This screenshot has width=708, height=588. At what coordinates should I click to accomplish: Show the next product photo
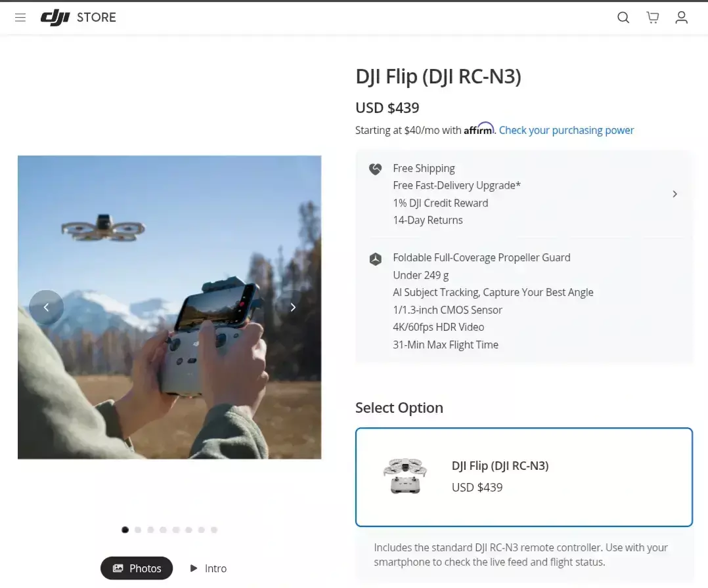coord(293,307)
